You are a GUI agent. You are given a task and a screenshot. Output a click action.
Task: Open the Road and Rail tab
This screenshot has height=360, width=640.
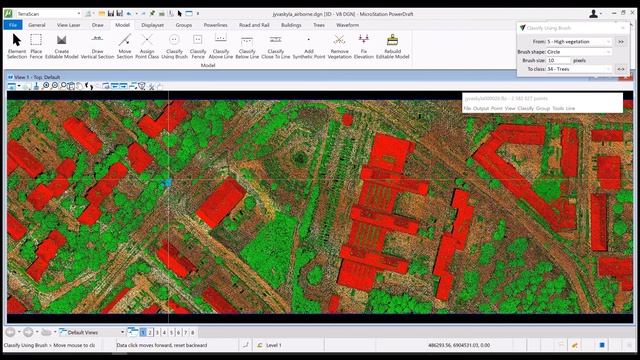point(254,25)
